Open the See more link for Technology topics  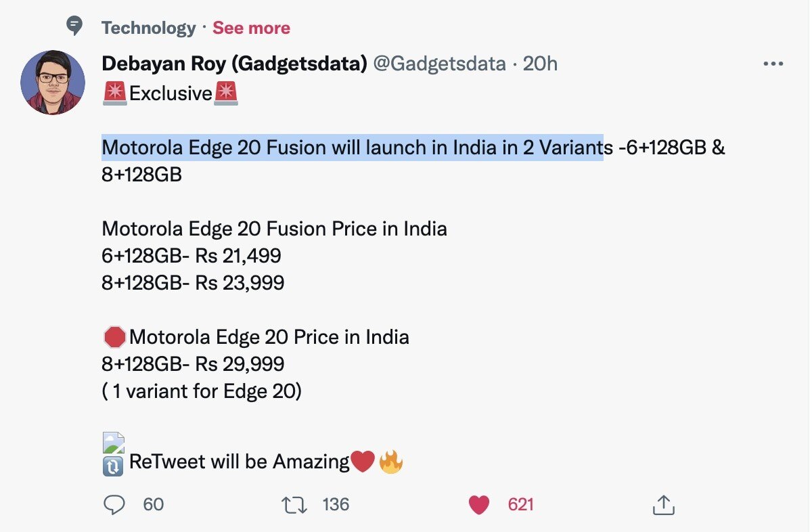click(251, 28)
